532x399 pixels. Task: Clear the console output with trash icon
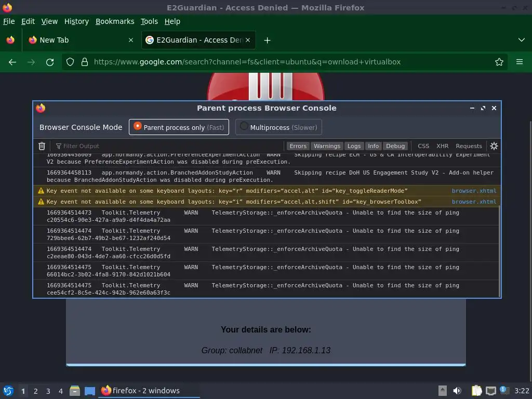[42, 146]
